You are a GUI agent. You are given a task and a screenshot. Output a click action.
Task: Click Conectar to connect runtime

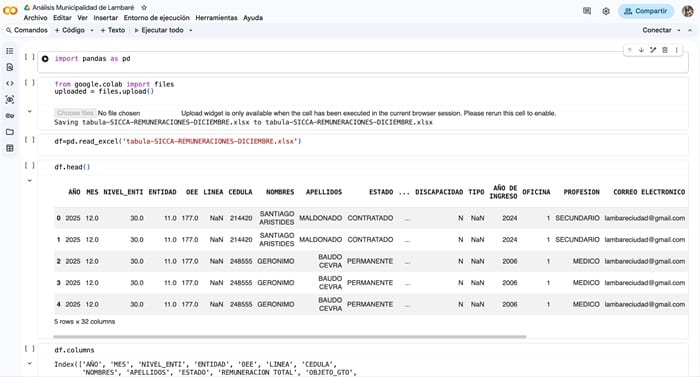[x=657, y=30]
